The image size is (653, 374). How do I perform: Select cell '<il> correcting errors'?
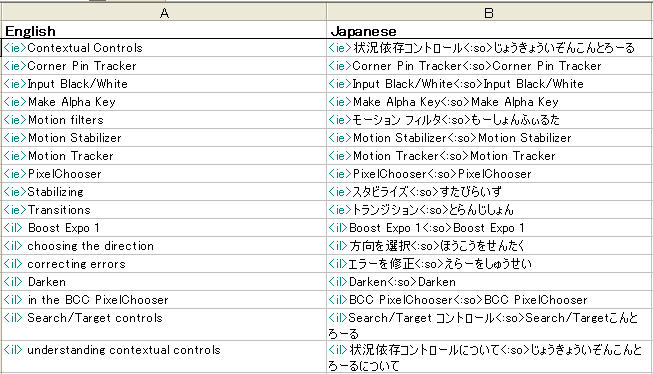[164, 264]
